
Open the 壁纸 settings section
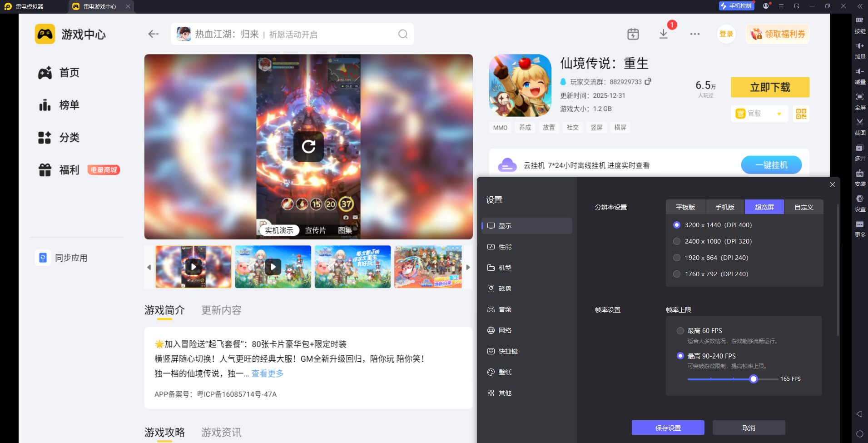click(527, 372)
